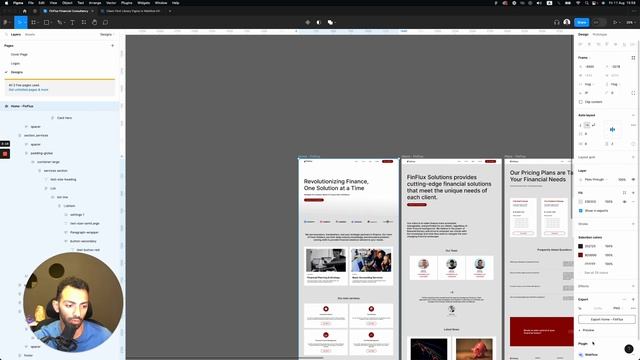Toggle the Clip content checkbox
This screenshot has width=640, height=360.
click(x=581, y=102)
